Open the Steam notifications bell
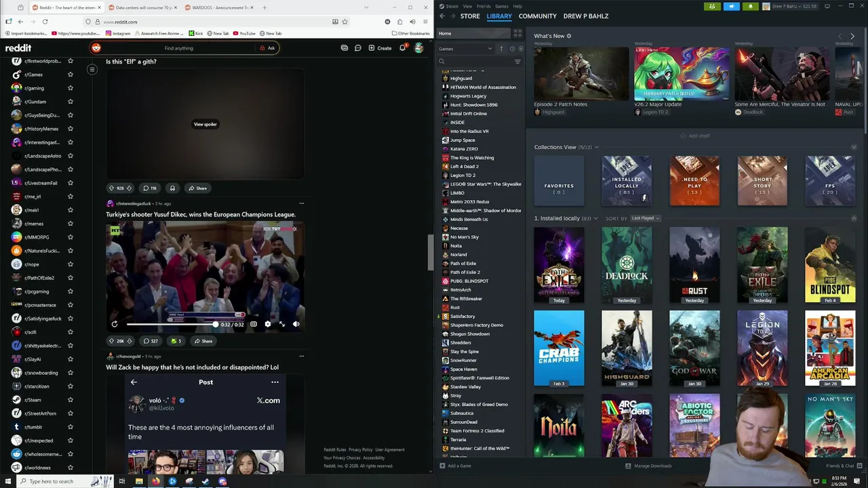The width and height of the screenshot is (868, 488). tap(751, 6)
